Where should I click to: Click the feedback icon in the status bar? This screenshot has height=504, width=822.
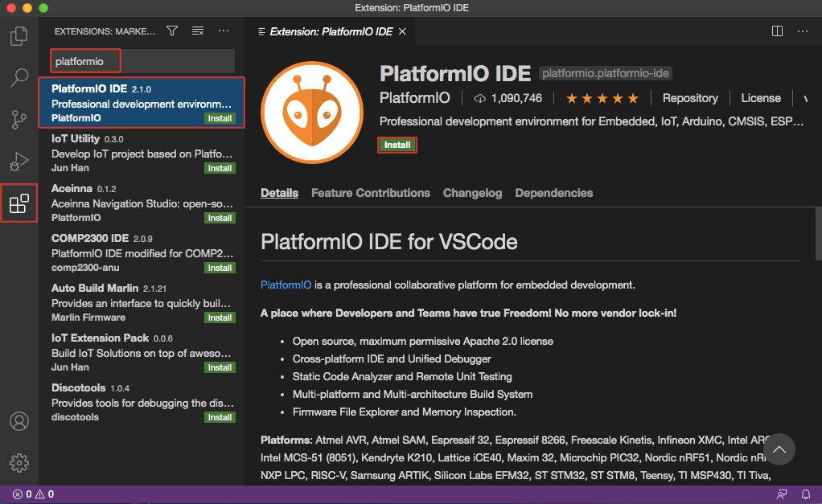click(x=782, y=494)
